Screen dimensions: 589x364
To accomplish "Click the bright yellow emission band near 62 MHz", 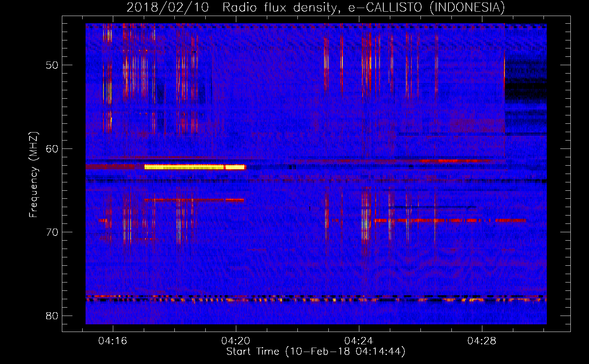I will [195, 167].
